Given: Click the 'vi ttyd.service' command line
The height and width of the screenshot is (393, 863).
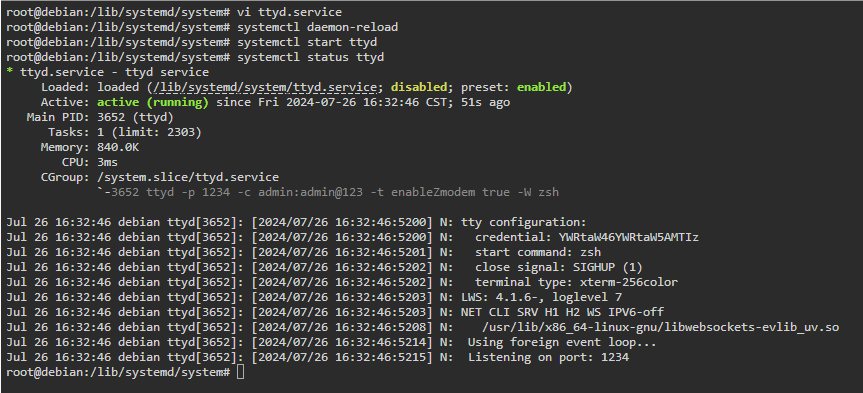Looking at the screenshot, I should pos(173,12).
